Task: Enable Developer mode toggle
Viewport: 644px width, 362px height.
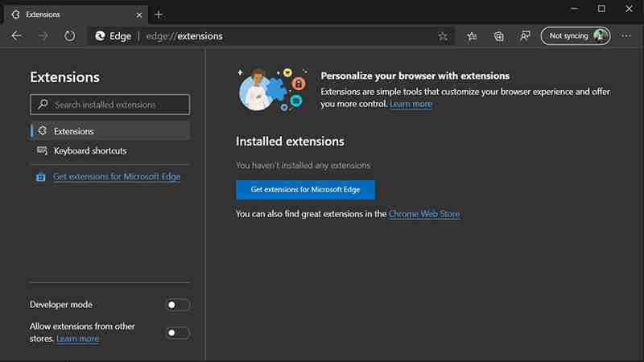Action: click(178, 305)
